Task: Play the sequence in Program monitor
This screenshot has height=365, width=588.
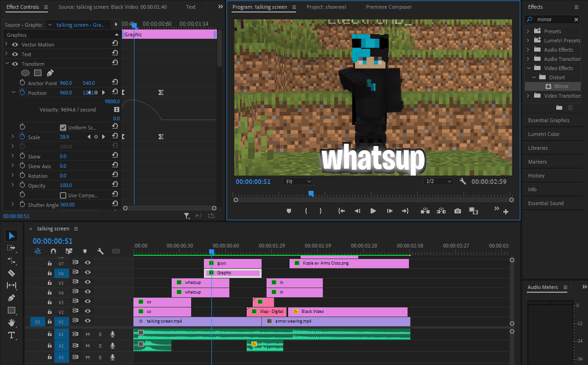Action: [373, 211]
